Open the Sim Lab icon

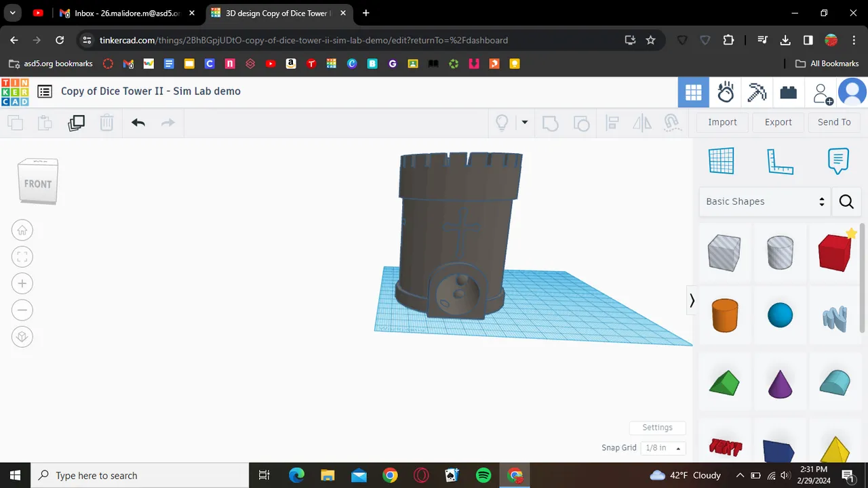(x=726, y=92)
